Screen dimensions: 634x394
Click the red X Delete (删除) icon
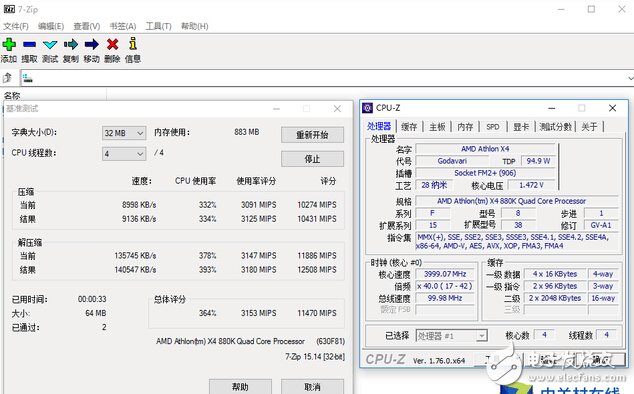pos(112,44)
